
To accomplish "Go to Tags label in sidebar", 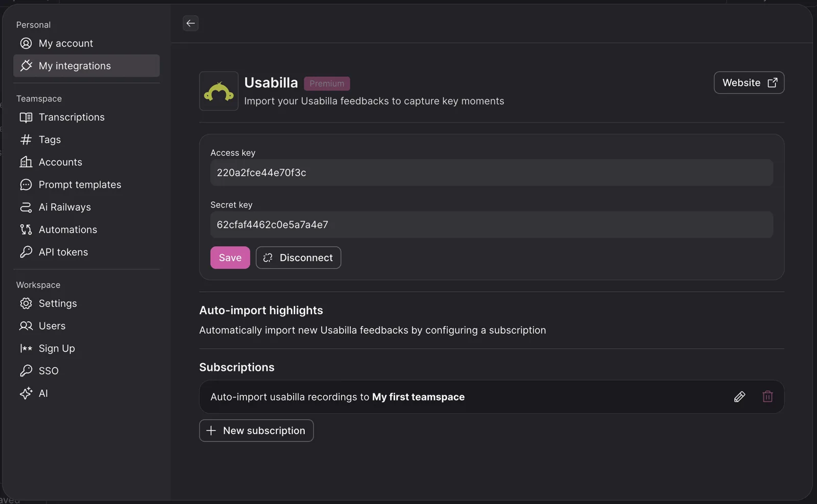I will coord(50,140).
